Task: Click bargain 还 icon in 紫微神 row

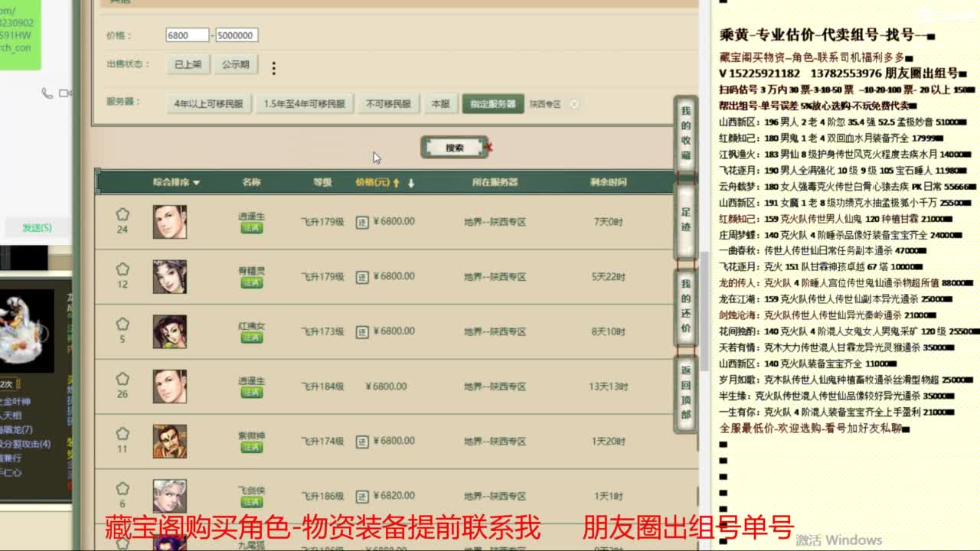Action: [362, 442]
